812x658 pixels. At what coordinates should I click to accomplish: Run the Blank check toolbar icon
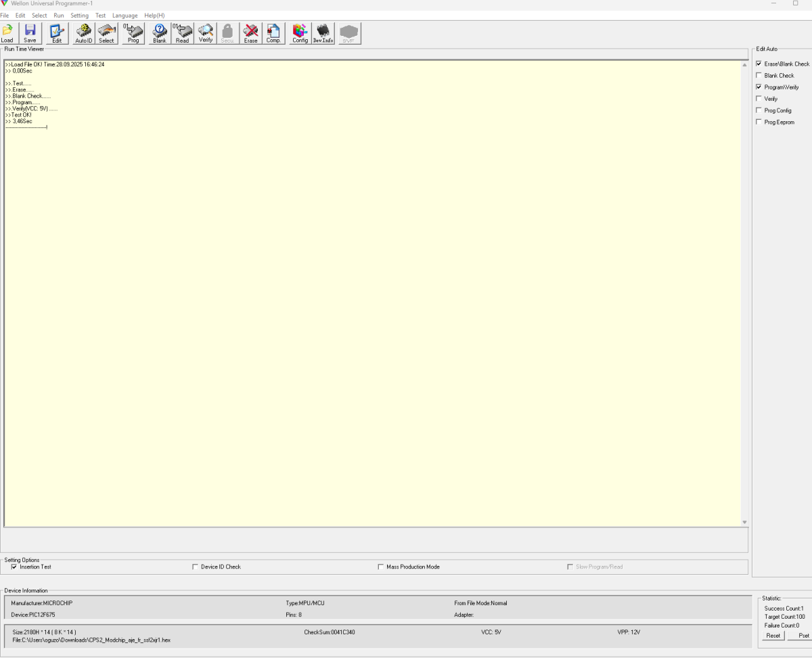tap(160, 33)
